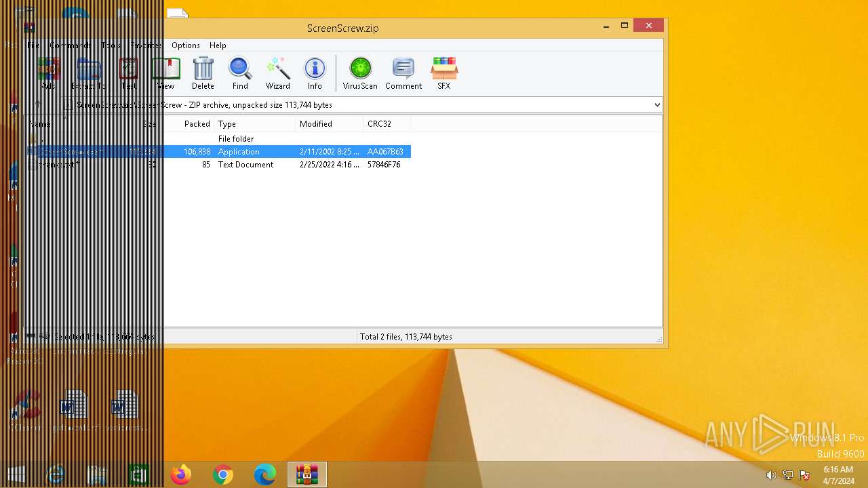Open the Help menu
Image resolution: width=868 pixels, height=488 pixels.
[x=218, y=45]
